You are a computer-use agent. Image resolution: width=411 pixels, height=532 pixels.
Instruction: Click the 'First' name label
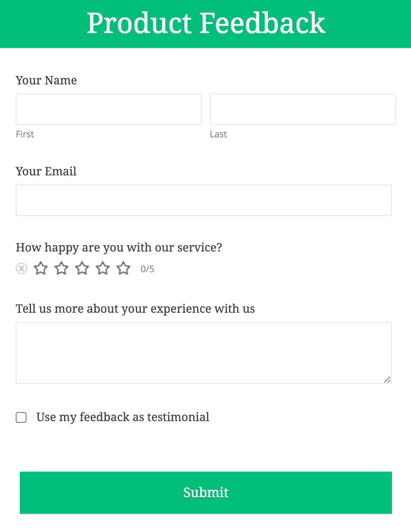point(24,134)
